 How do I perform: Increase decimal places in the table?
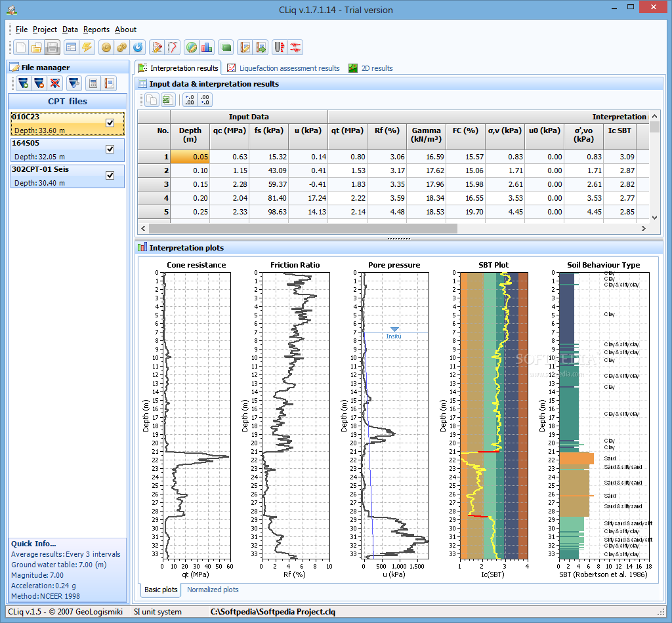(190, 100)
